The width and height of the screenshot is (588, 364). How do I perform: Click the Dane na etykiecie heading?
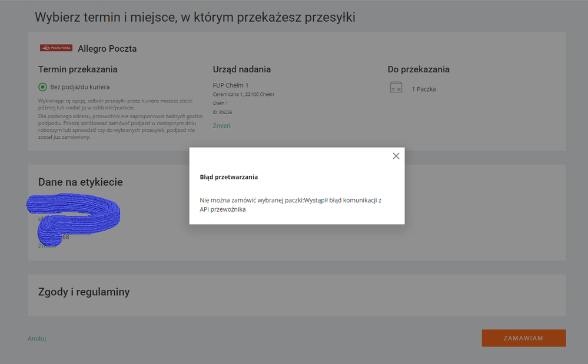click(80, 182)
